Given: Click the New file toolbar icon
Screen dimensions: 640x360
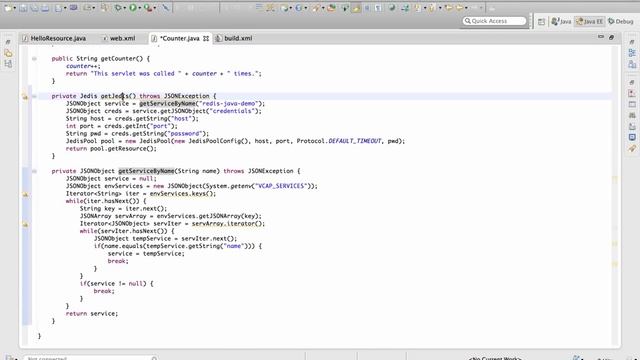Looking at the screenshot, I should [8, 8].
